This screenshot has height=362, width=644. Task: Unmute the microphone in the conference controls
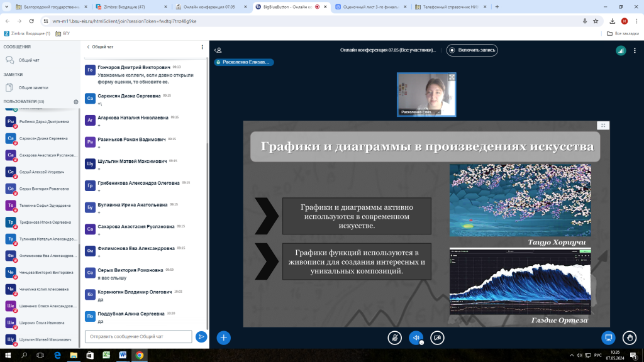pyautogui.click(x=395, y=337)
